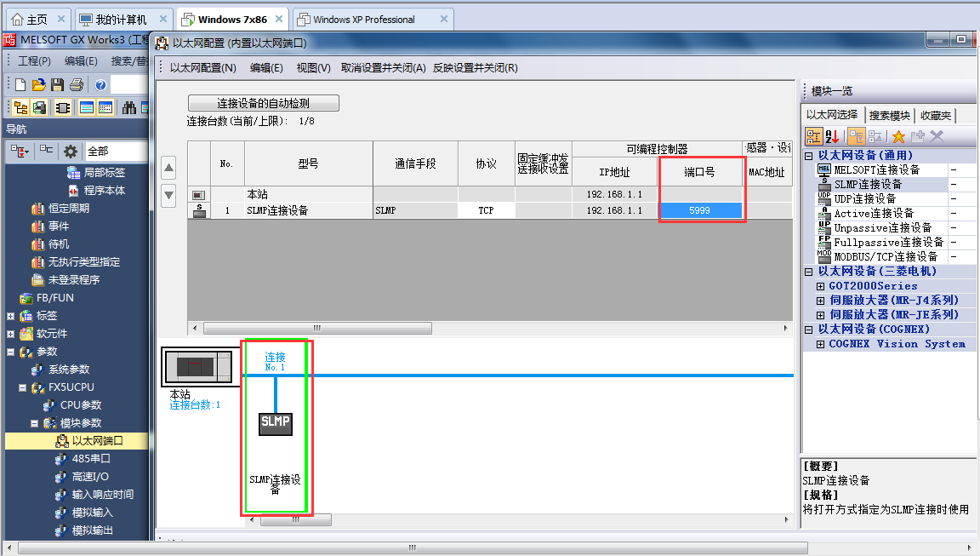Select the SLMP device block in network diagram
The height and width of the screenshot is (556, 980).
(x=276, y=423)
